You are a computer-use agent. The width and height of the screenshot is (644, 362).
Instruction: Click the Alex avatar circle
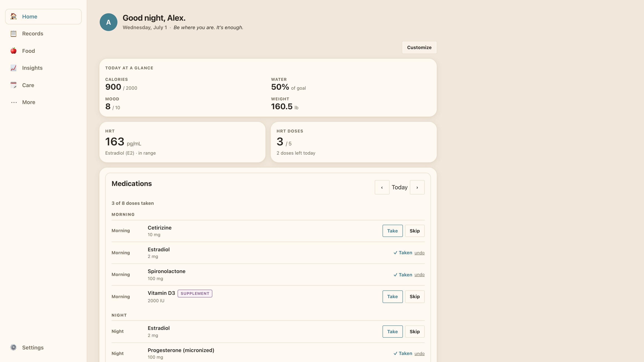(109, 22)
